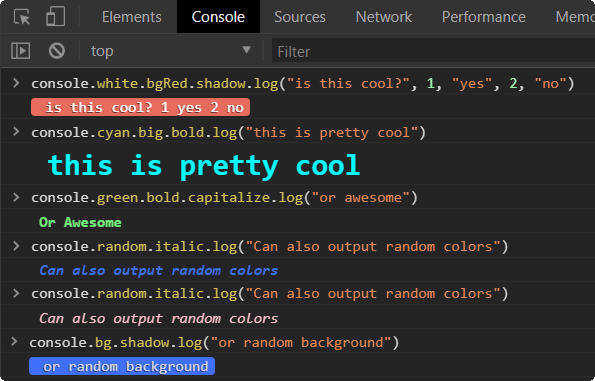Open the Performance tab
595x381 pixels.
484,17
